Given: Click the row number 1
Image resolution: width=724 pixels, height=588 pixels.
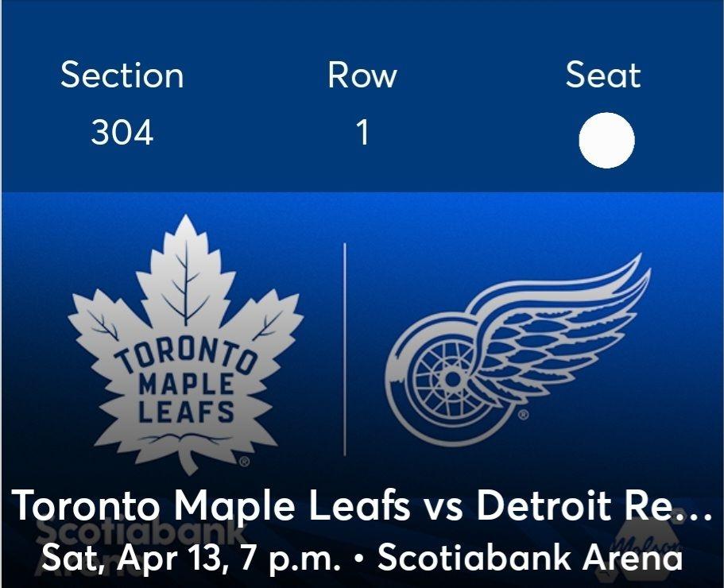Looking at the screenshot, I should (362, 133).
